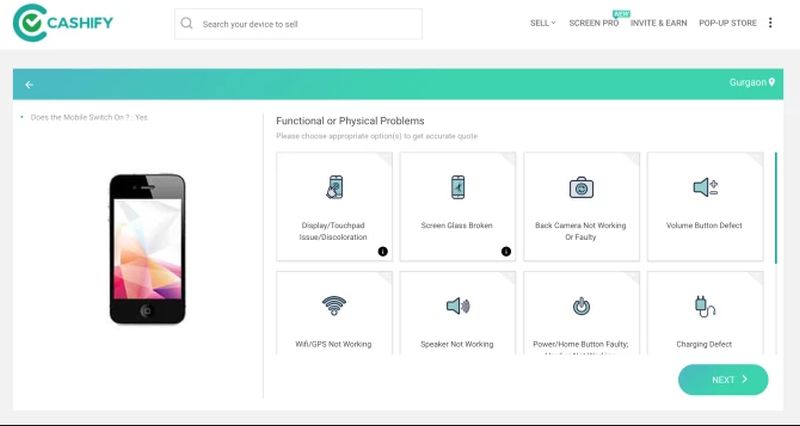The width and height of the screenshot is (800, 426).
Task: Select the Wifi/GPS Not Working card
Action: [334, 313]
